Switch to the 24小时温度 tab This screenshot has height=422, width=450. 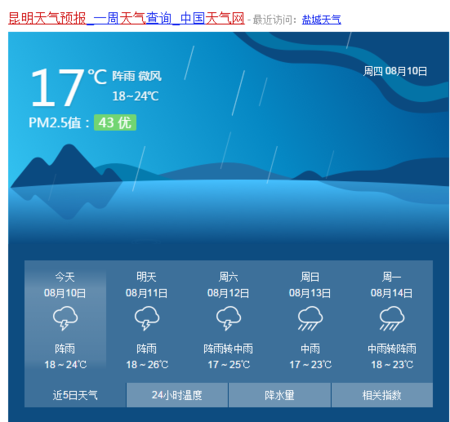pos(177,395)
